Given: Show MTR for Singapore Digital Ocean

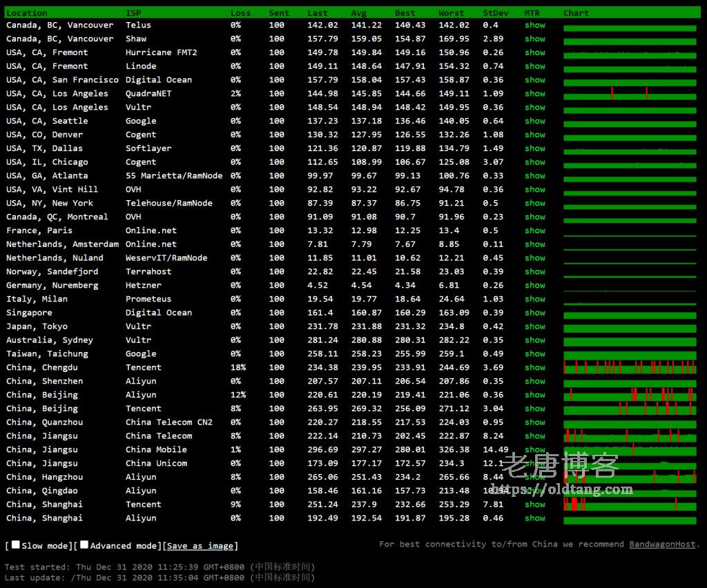Looking at the screenshot, I should pos(534,313).
